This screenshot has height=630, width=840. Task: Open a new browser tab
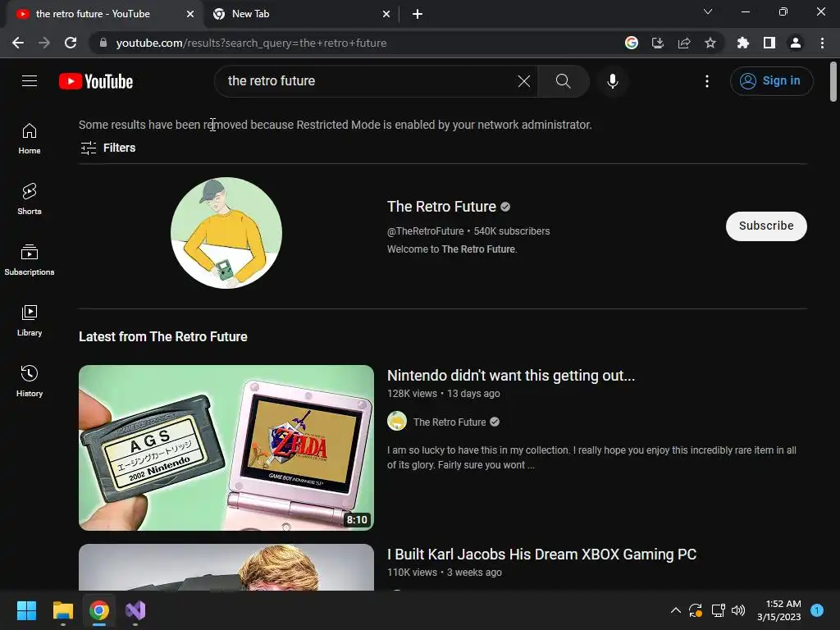418,15
